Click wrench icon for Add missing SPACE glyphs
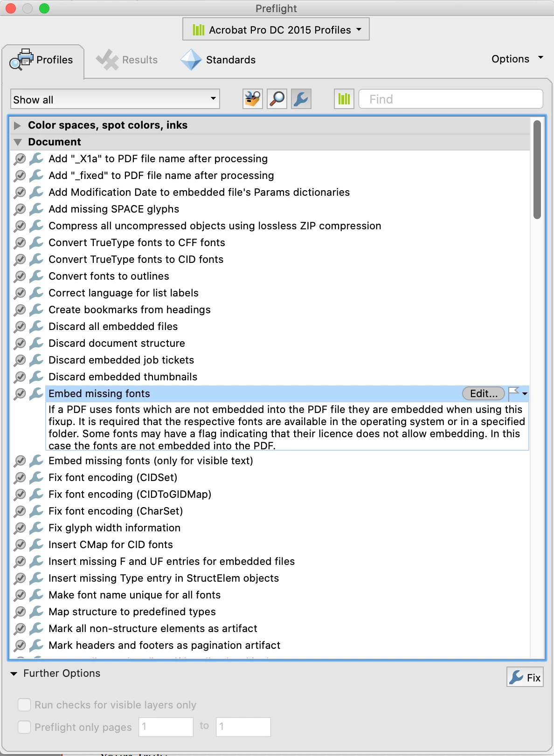The height and width of the screenshot is (756, 554). point(36,209)
